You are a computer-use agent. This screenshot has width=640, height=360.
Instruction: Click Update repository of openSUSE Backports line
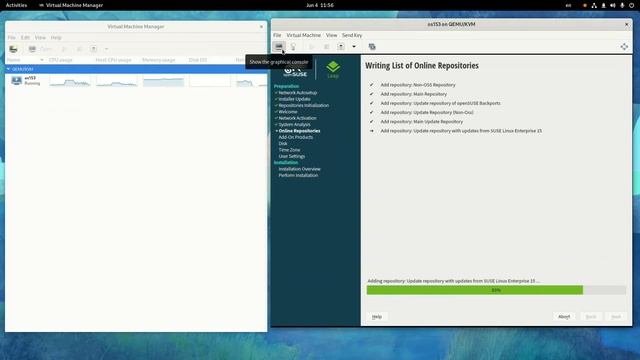point(440,103)
